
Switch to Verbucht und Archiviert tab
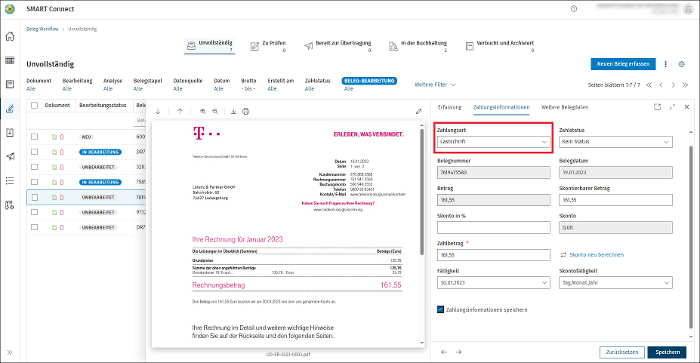tap(500, 46)
